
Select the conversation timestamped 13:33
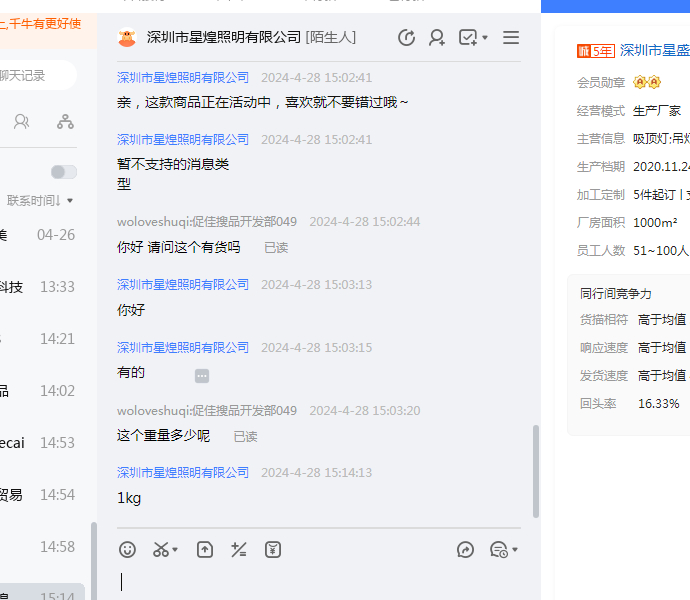(40, 287)
